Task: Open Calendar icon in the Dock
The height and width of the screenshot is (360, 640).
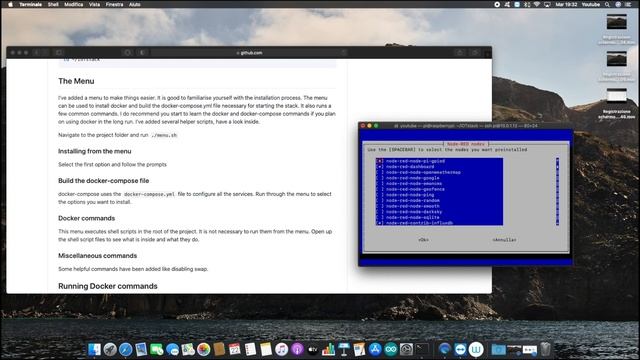Action: [235, 349]
